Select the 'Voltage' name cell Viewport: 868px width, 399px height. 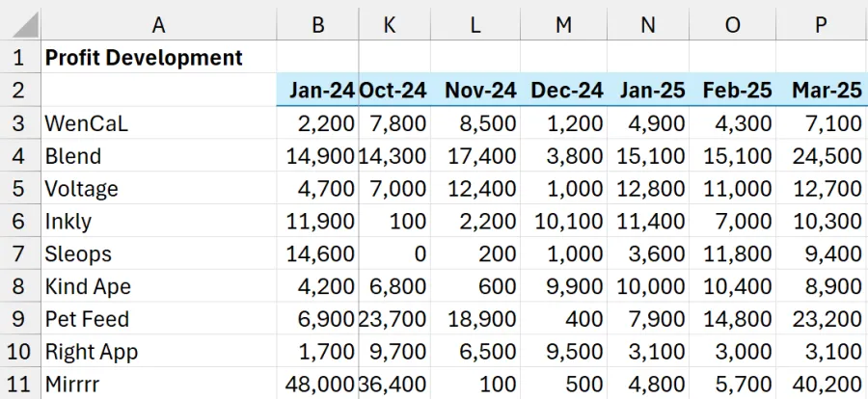[158, 188]
